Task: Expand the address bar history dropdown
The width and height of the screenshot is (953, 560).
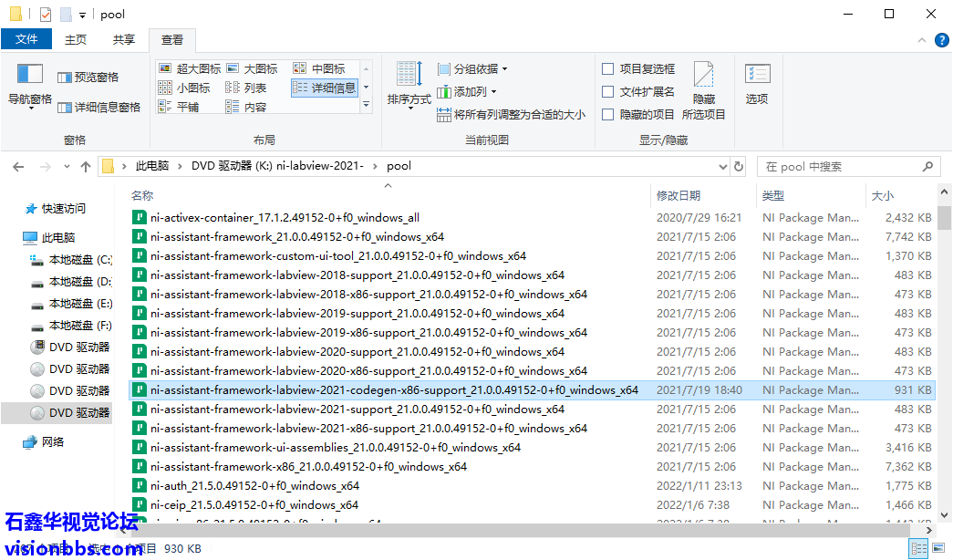Action: (x=723, y=166)
